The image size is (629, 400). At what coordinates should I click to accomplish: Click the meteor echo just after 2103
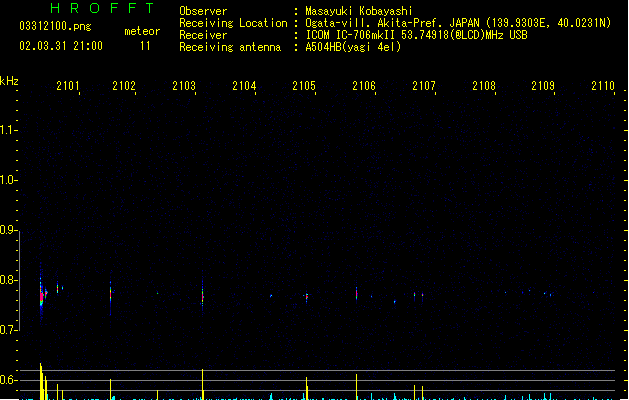[203, 297]
